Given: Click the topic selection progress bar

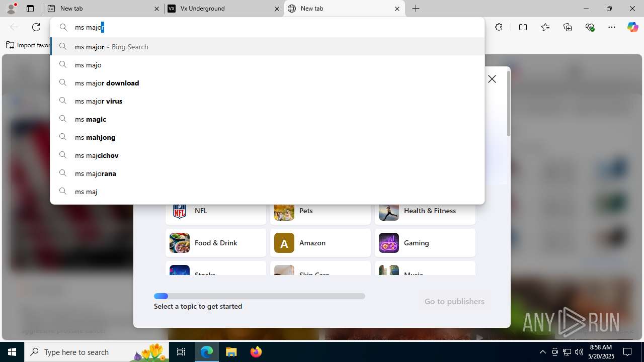Looking at the screenshot, I should (x=260, y=296).
